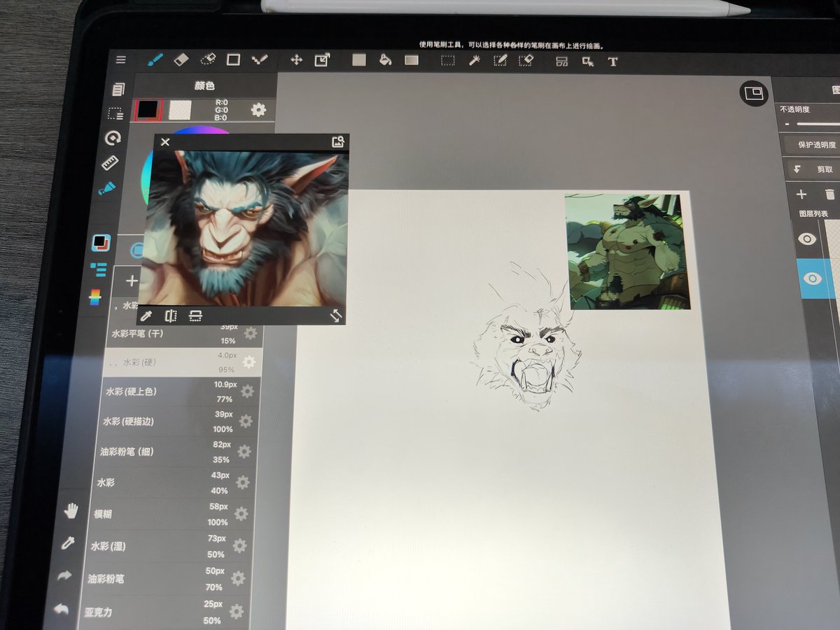Pick the Selection Pen tool

pos(500,61)
